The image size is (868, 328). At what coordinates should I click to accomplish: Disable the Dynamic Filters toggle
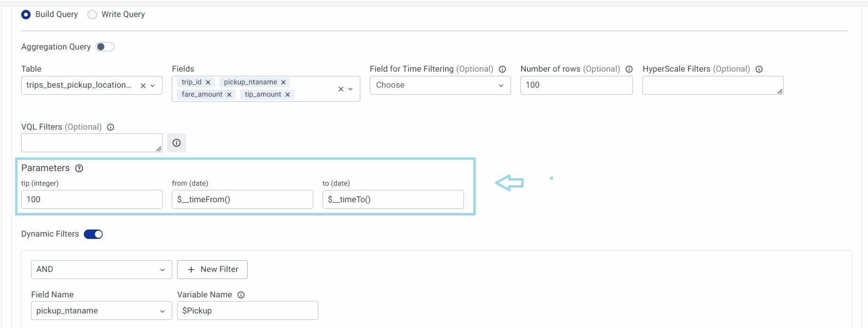coord(93,234)
